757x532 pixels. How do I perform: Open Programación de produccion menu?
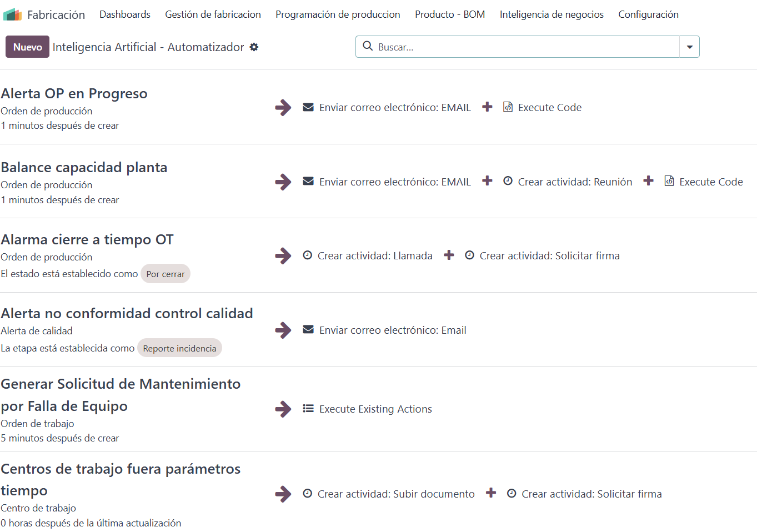[338, 14]
